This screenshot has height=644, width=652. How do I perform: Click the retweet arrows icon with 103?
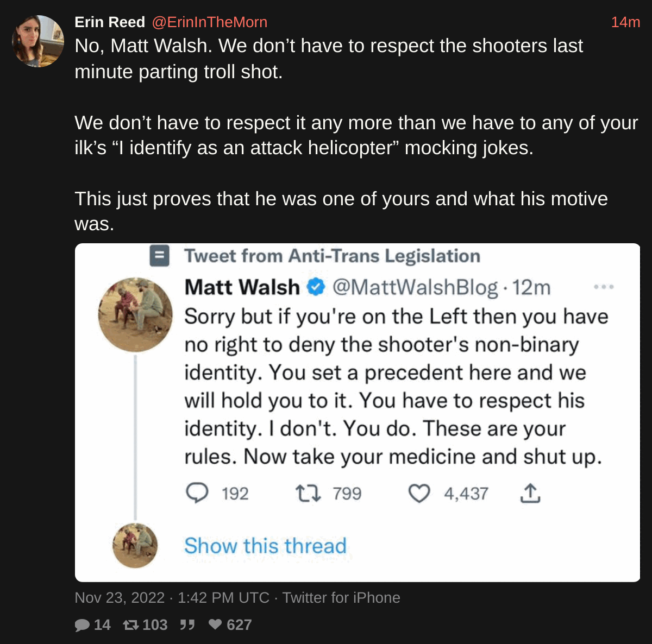click(x=131, y=625)
